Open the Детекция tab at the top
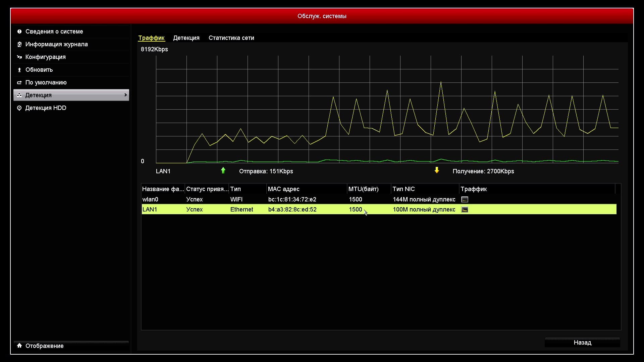The width and height of the screenshot is (644, 362). (186, 38)
